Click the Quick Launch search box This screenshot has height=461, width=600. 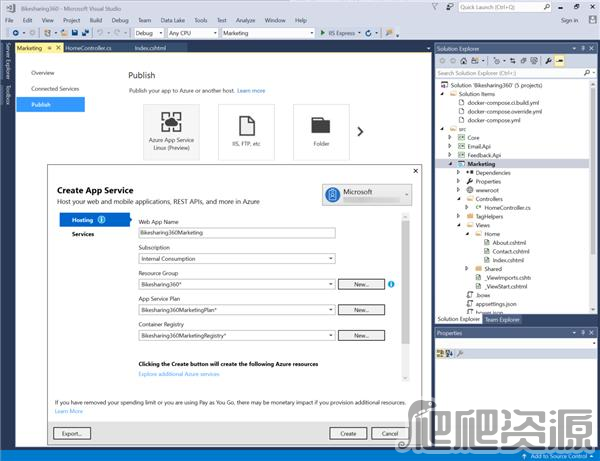tap(505, 7)
